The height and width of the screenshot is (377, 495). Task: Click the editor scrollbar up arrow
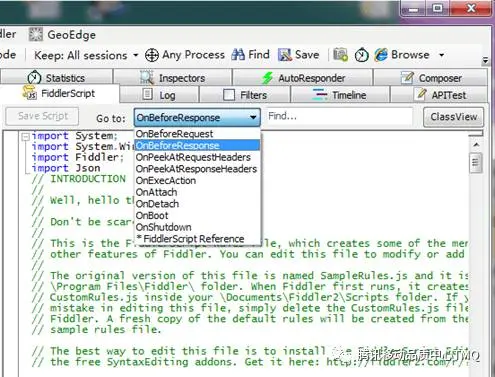(476, 145)
